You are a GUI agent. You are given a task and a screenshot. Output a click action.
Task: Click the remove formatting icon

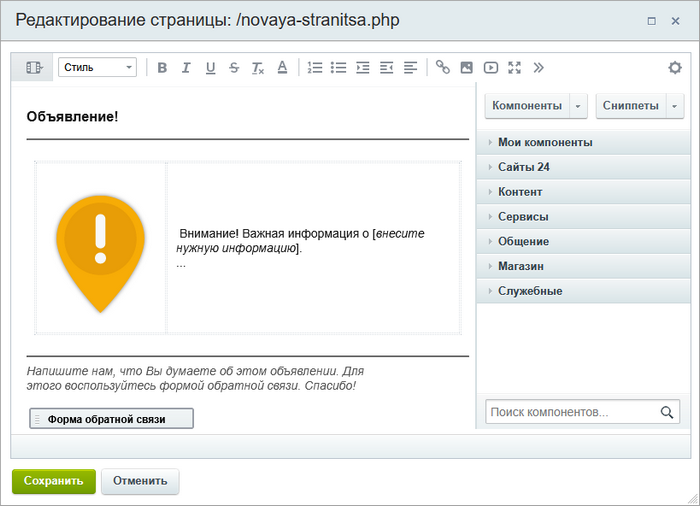tap(258, 68)
